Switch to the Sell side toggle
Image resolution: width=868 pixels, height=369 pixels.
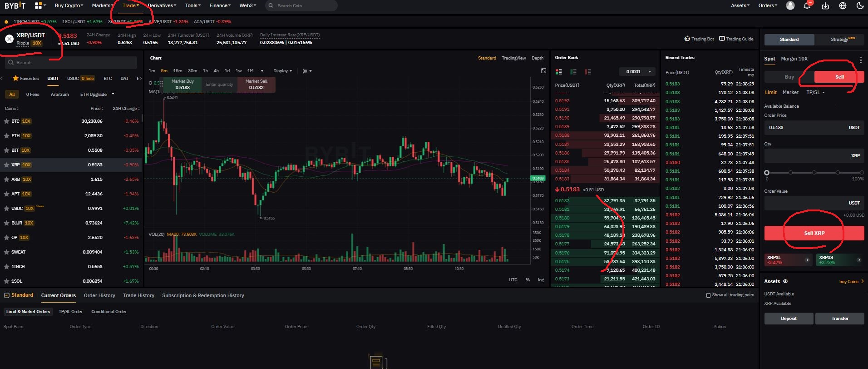click(x=839, y=77)
